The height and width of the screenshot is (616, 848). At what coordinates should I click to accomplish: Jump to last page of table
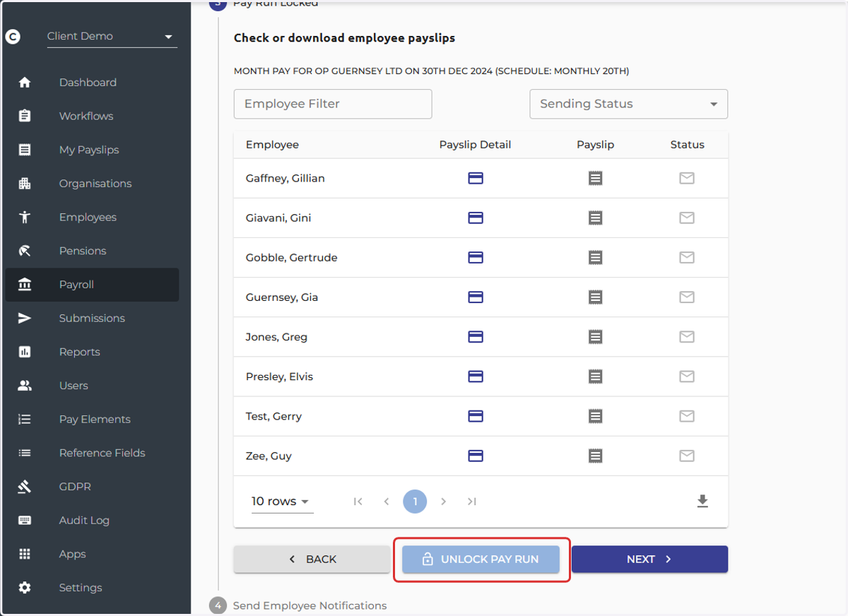point(471,502)
